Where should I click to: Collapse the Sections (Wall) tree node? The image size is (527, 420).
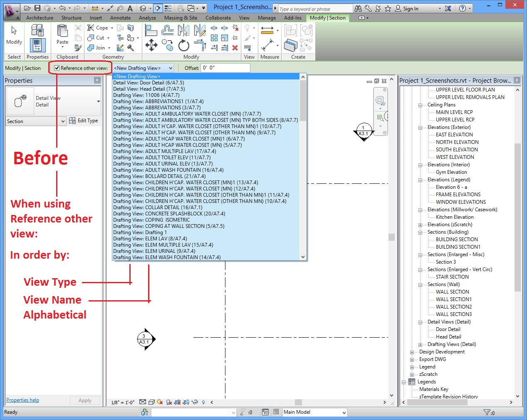[x=420, y=285]
